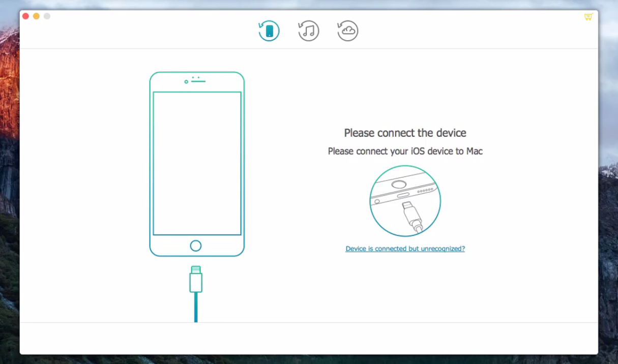The image size is (618, 364).
Task: Select the Recover from iOS Device mode icon
Action: [269, 31]
